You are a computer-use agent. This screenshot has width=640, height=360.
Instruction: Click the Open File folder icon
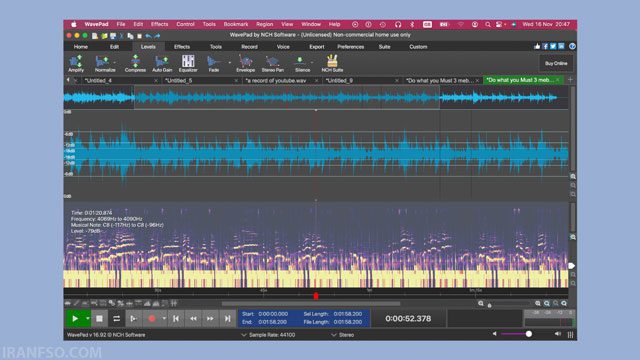(104, 36)
